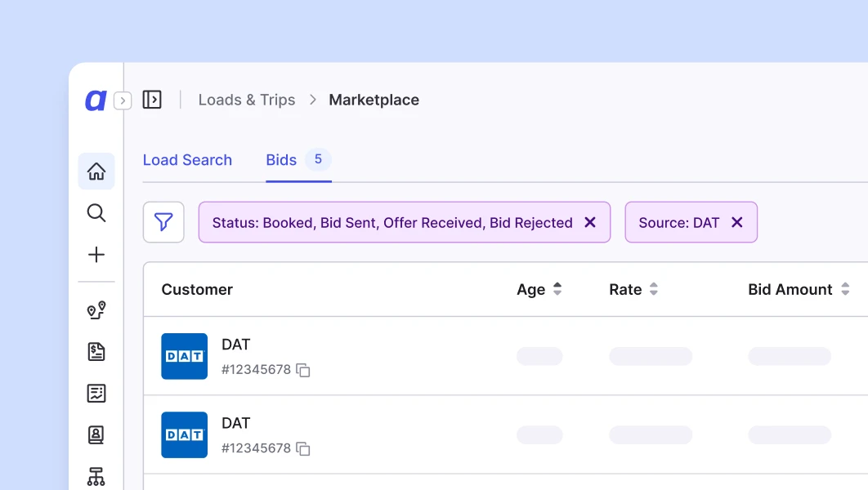The width and height of the screenshot is (868, 490).
Task: Click the Marketplace breadcrumb title
Action: (x=374, y=100)
